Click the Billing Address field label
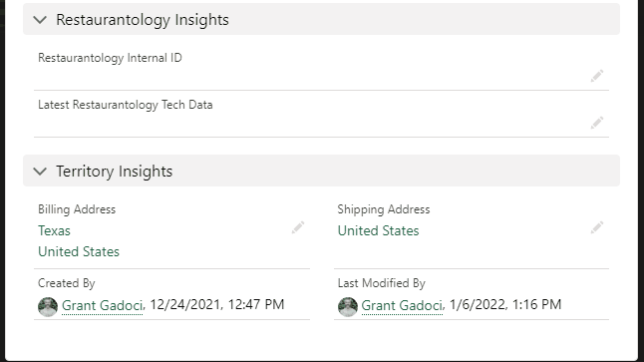This screenshot has width=644, height=362. (x=77, y=209)
